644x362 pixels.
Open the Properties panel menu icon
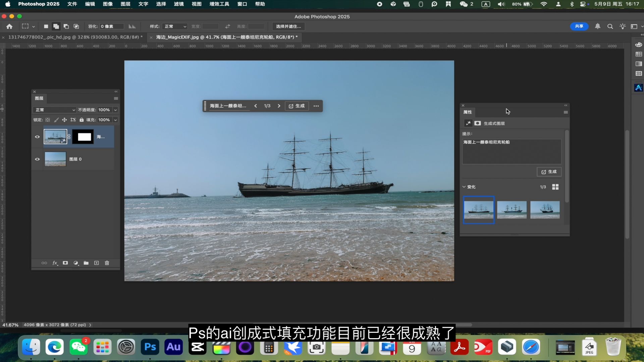[x=566, y=112]
